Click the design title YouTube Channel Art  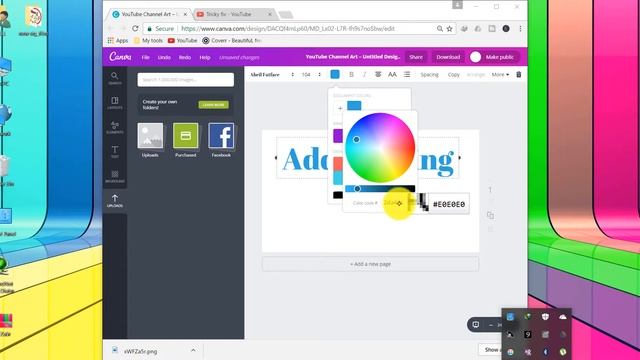click(x=353, y=57)
